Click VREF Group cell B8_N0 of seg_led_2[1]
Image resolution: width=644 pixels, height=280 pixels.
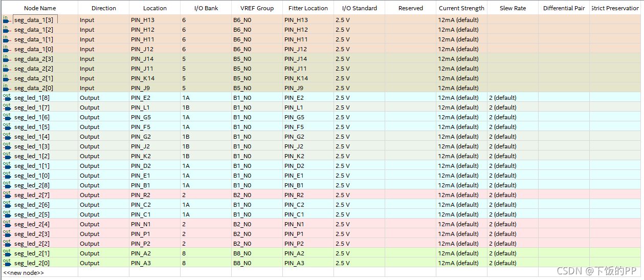[257, 253]
